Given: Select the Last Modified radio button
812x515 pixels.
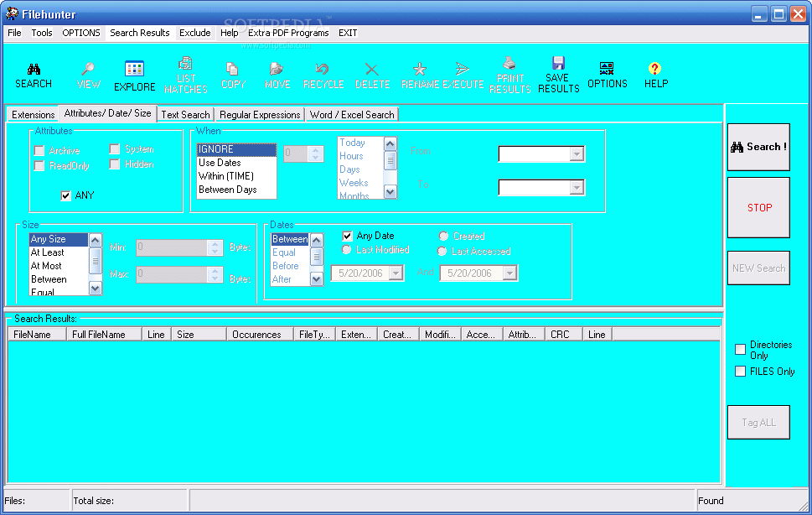Looking at the screenshot, I should tap(346, 250).
